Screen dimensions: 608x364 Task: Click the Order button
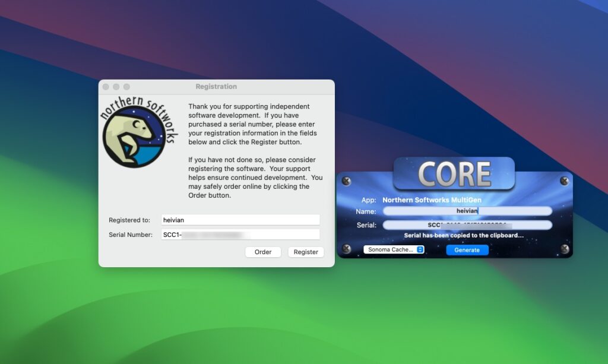[263, 252]
